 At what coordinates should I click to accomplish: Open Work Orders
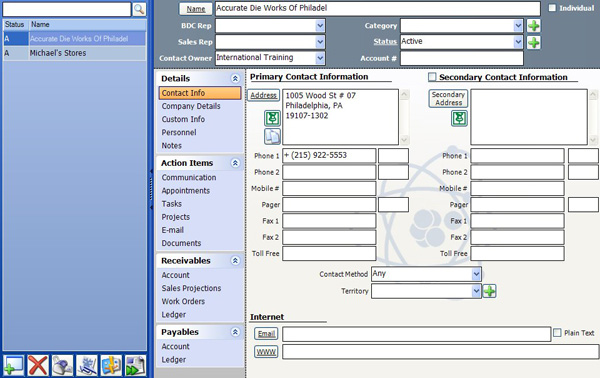coord(183,301)
